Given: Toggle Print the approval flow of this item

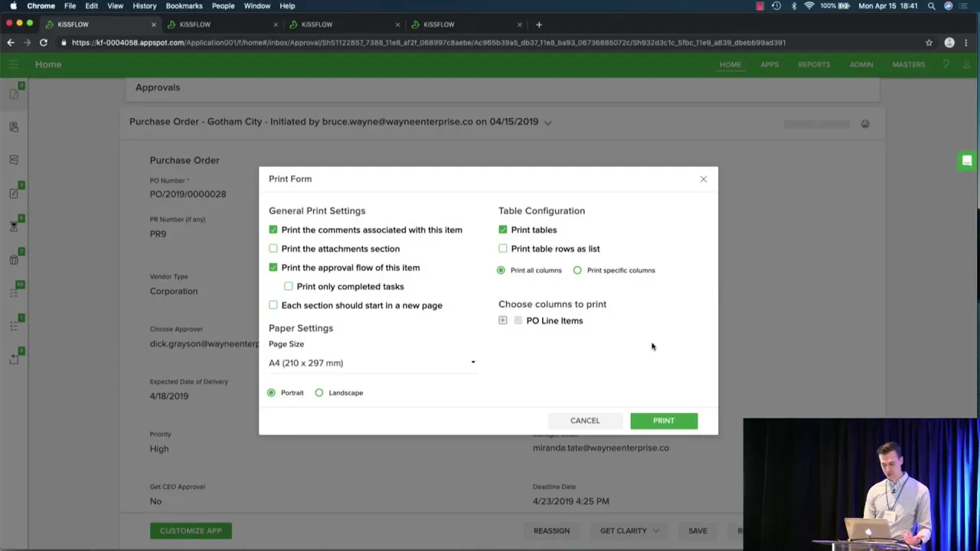Looking at the screenshot, I should tap(273, 268).
